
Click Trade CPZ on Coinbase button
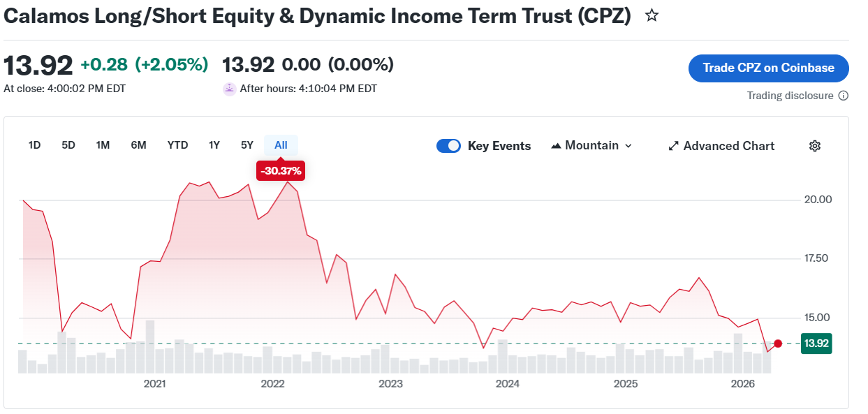coord(768,68)
